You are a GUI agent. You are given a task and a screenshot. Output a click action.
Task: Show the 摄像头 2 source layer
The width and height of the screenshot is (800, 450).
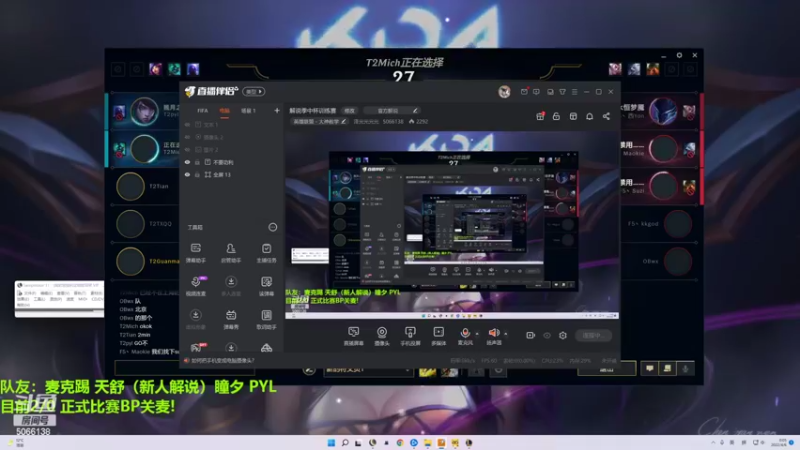point(187,137)
